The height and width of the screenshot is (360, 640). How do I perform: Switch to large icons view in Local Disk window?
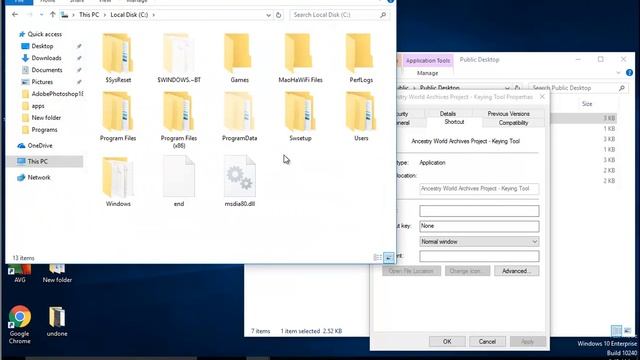pos(389,258)
